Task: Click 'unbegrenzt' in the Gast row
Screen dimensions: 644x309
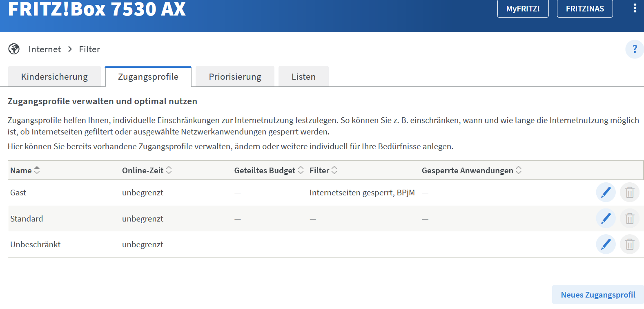Action: click(x=143, y=193)
